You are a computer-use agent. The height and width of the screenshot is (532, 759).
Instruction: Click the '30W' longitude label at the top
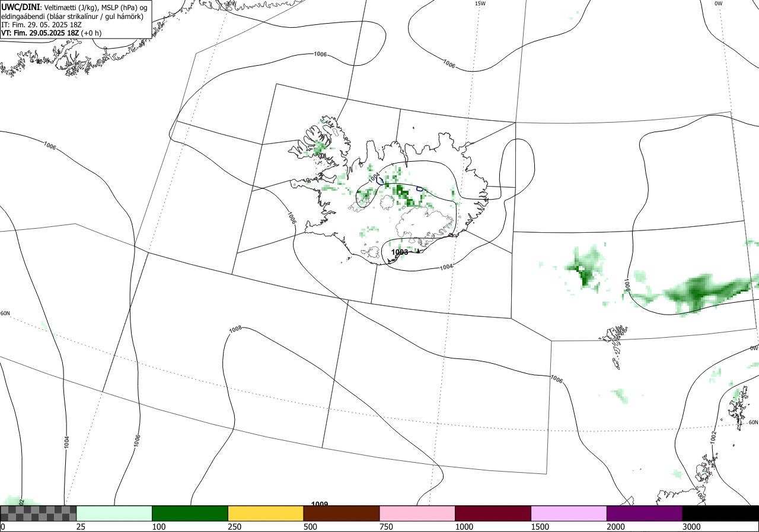(231, 3)
